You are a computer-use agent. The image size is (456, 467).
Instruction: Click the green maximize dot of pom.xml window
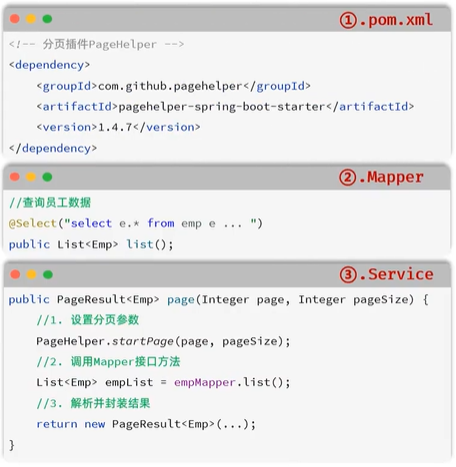coord(47,19)
